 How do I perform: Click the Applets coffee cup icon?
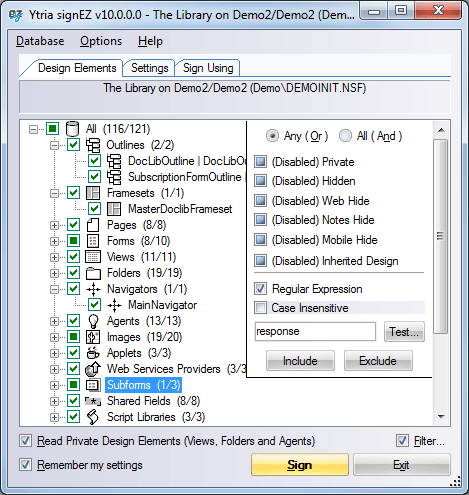pyautogui.click(x=93, y=353)
